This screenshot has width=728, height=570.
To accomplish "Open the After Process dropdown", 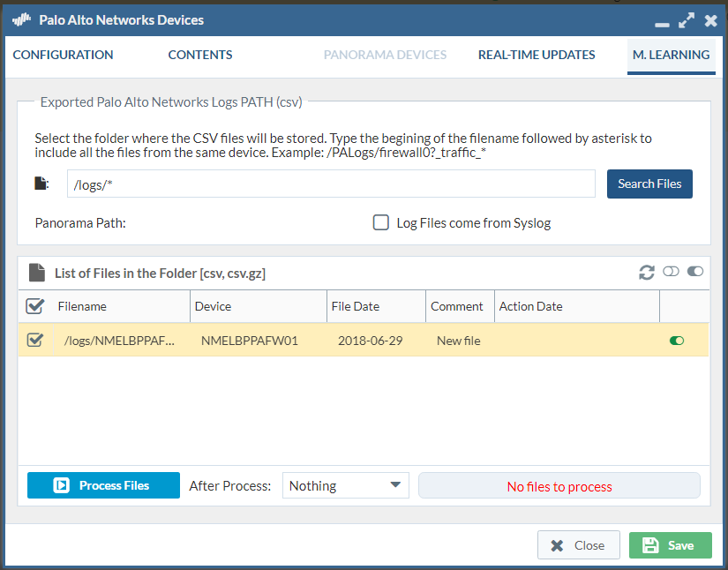I will pyautogui.click(x=346, y=485).
